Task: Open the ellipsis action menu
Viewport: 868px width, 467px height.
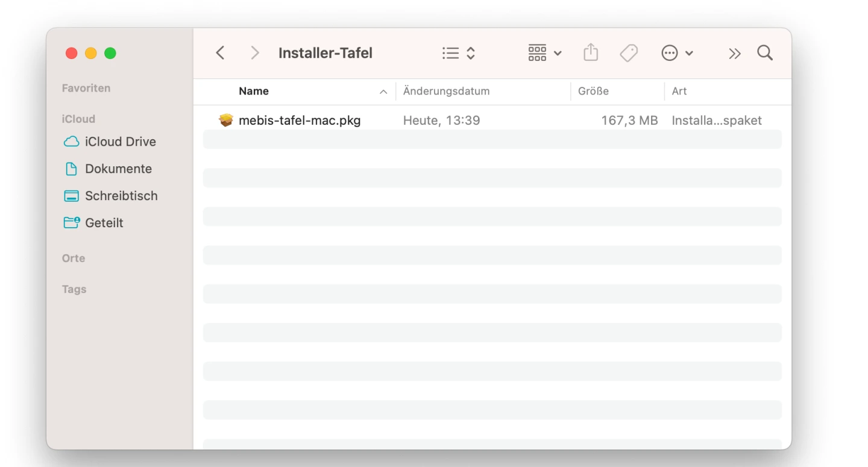Action: coord(677,53)
